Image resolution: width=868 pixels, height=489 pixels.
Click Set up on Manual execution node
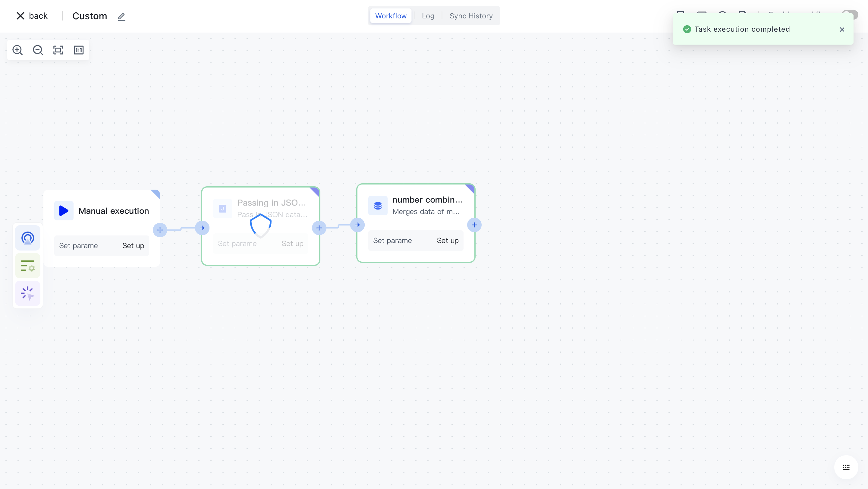click(133, 246)
